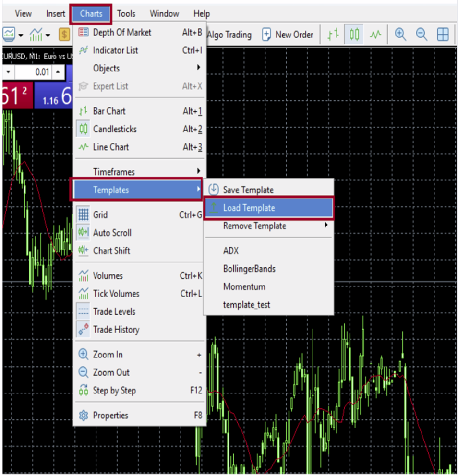This screenshot has width=458, height=476.
Task: Apply the BollingerBands template
Action: pos(249,269)
